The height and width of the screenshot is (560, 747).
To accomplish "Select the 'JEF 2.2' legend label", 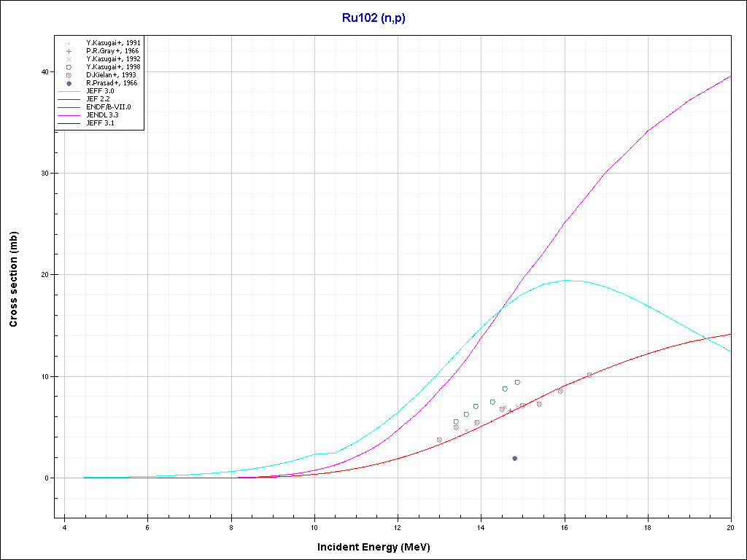I will (98, 99).
